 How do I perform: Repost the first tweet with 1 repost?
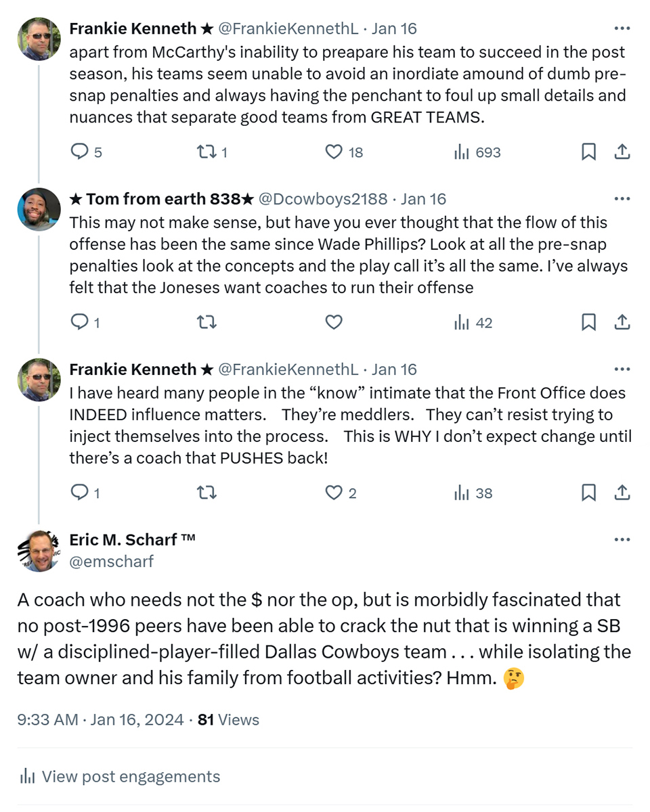(x=211, y=152)
